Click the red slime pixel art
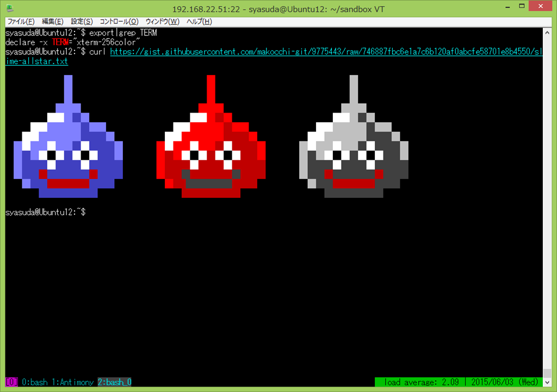Image resolution: width=557 pixels, height=392 pixels. [211, 136]
